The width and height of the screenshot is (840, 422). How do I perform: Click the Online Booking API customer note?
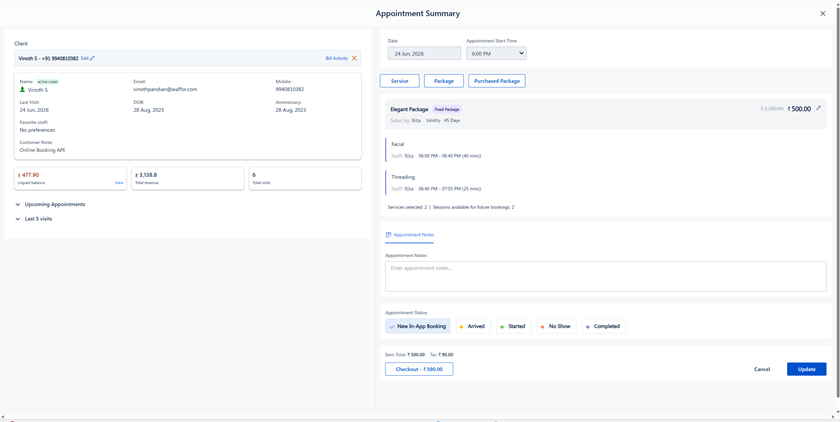click(42, 150)
